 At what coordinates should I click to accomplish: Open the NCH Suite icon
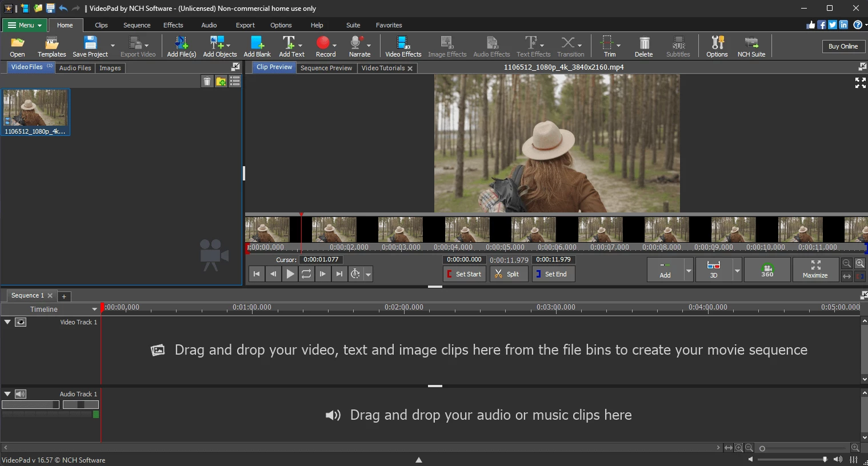click(751, 46)
